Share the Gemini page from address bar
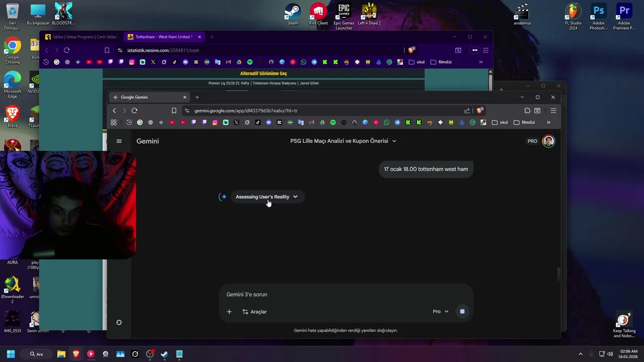This screenshot has height=362, width=644. [467, 111]
